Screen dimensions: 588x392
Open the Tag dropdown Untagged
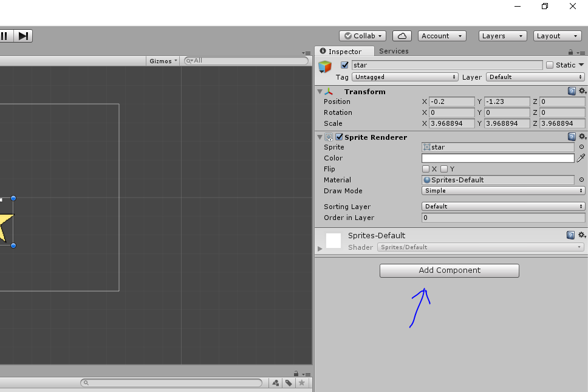[x=405, y=77]
